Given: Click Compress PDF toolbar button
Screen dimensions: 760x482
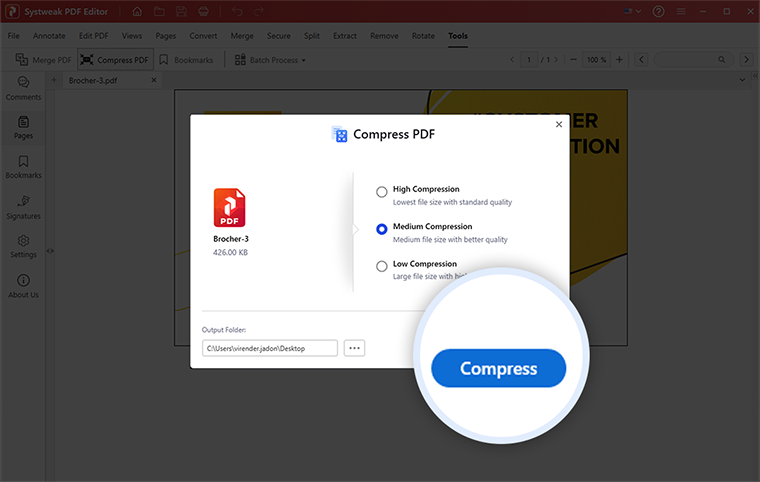Looking at the screenshot, I should [x=115, y=60].
